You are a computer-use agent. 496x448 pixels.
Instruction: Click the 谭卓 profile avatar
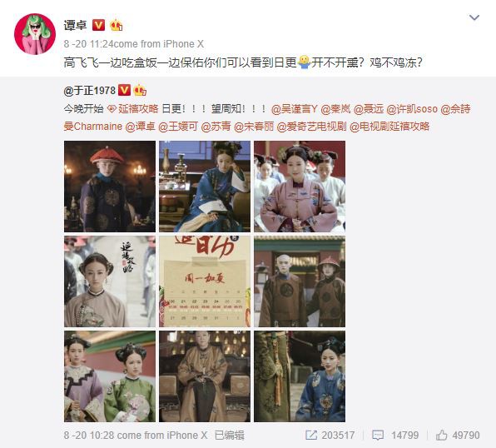pos(35,34)
